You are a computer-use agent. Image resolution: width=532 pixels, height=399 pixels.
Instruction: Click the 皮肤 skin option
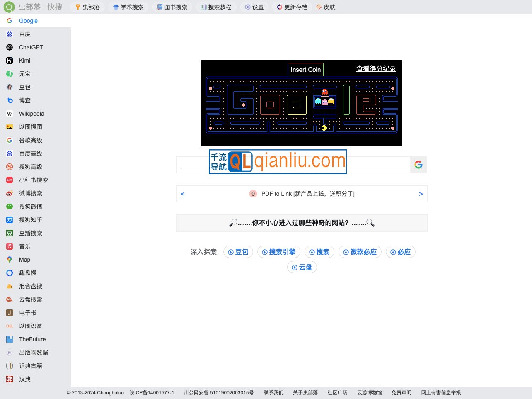(326, 7)
